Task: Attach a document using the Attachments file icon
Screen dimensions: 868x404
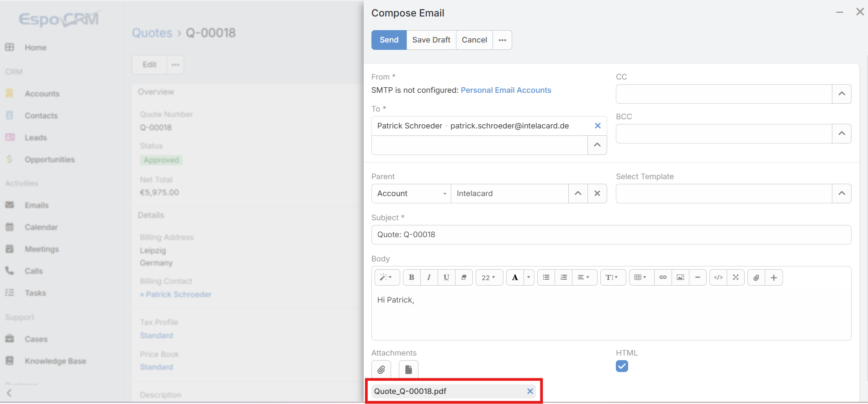Action: pyautogui.click(x=408, y=369)
